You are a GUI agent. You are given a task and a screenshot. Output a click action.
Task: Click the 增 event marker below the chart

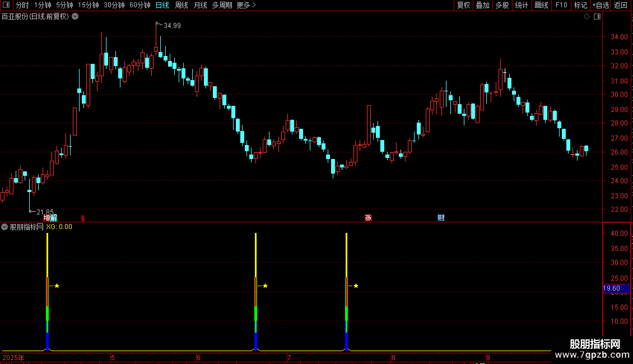pyautogui.click(x=46, y=218)
